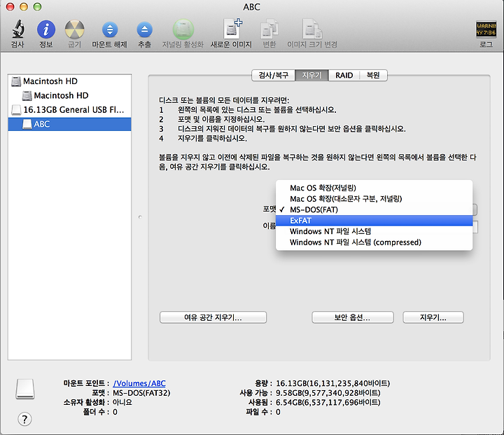This screenshot has height=435, width=504.
Task: Choose Windows NT 파일 시스템 (compressed) option
Action: pyautogui.click(x=374, y=242)
